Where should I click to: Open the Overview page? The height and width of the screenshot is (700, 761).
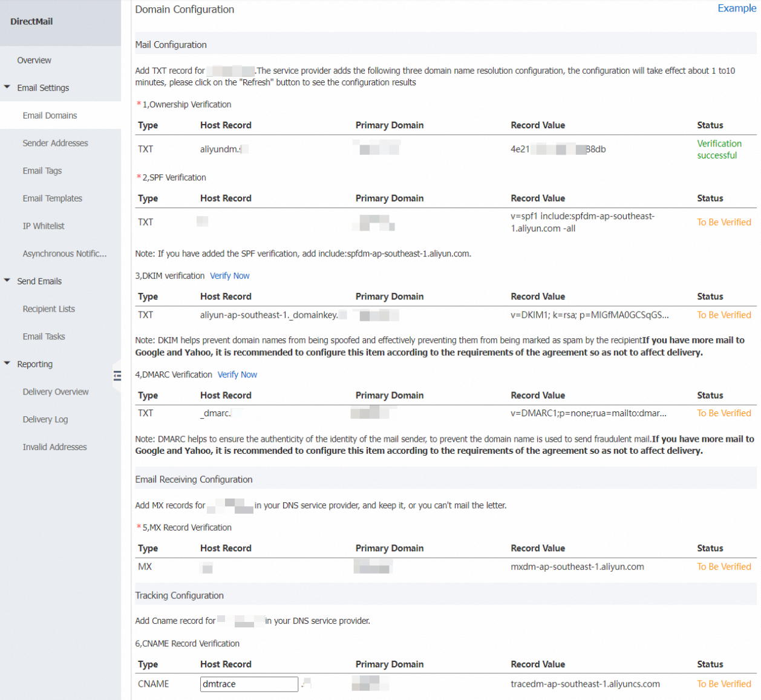click(34, 61)
